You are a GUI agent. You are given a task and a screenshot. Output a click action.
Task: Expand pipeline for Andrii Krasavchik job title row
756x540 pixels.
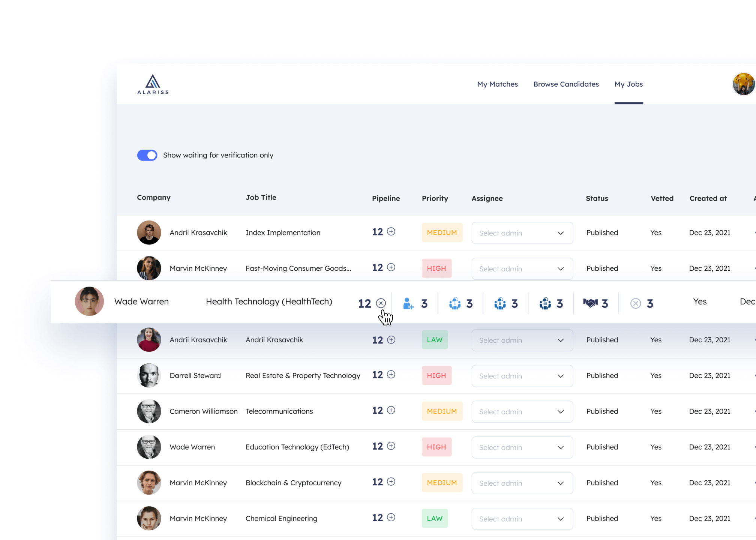pos(391,340)
